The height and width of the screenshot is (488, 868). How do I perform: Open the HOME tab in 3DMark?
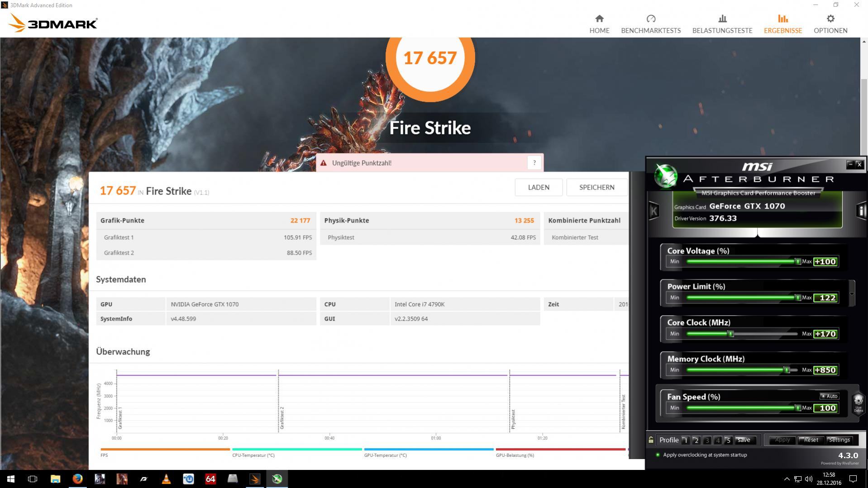(x=599, y=24)
